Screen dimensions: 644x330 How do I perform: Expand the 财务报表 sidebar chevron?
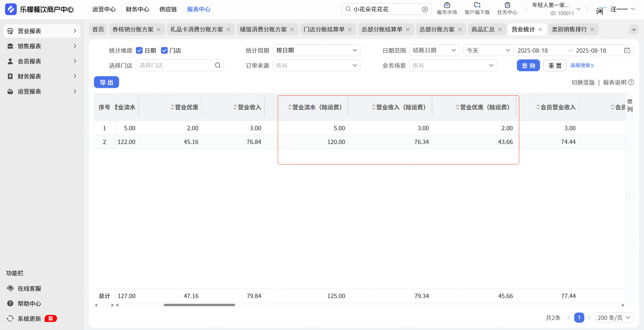tap(75, 76)
